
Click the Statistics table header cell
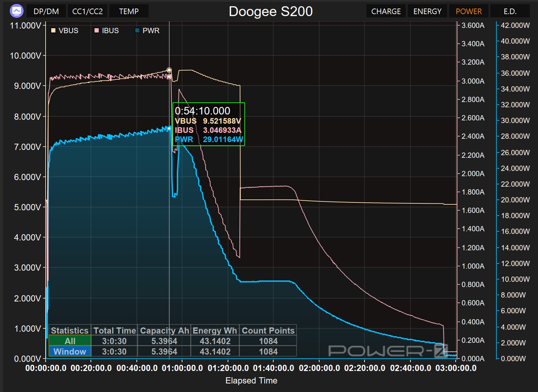point(70,331)
